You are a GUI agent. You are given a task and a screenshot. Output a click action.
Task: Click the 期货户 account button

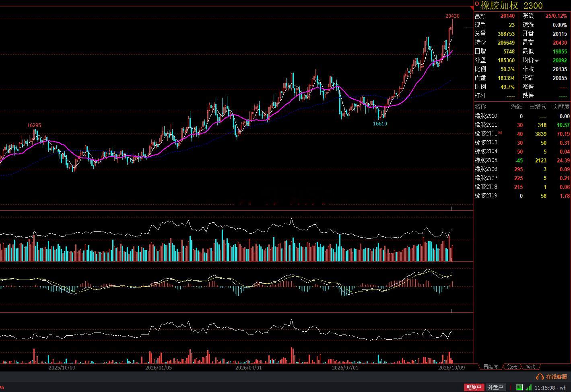pyautogui.click(x=474, y=388)
